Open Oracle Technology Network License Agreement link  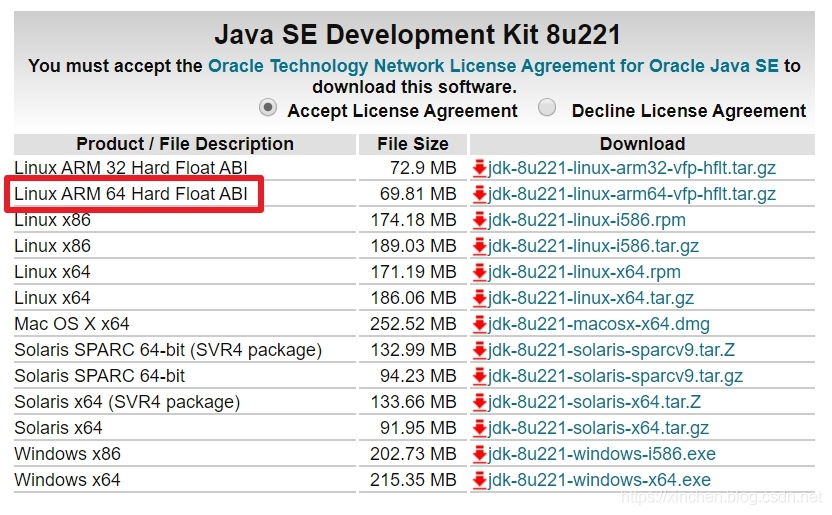pyautogui.click(x=493, y=66)
